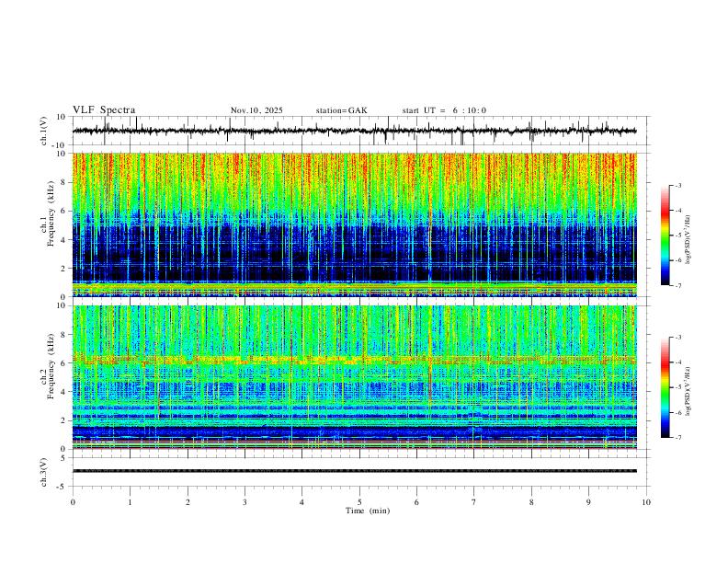Click the ch.1 waveform trace plot
This screenshot has height=563, width=728.
354,131
